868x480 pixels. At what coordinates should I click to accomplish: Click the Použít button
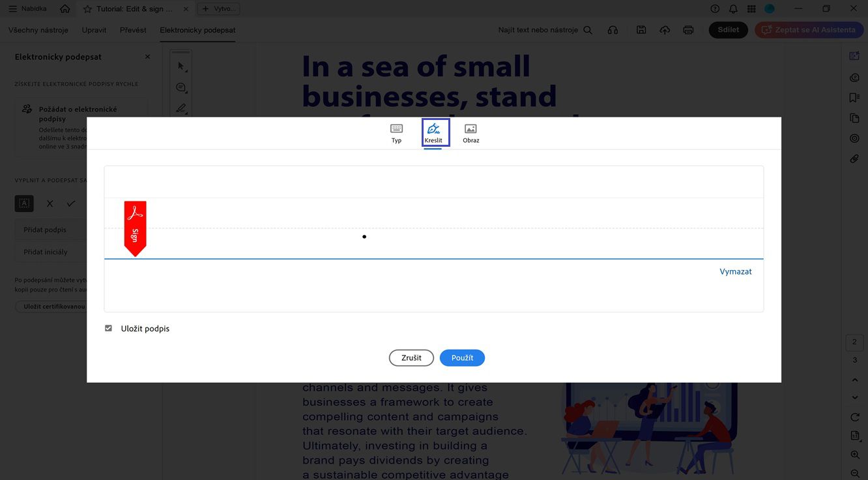pyautogui.click(x=462, y=357)
